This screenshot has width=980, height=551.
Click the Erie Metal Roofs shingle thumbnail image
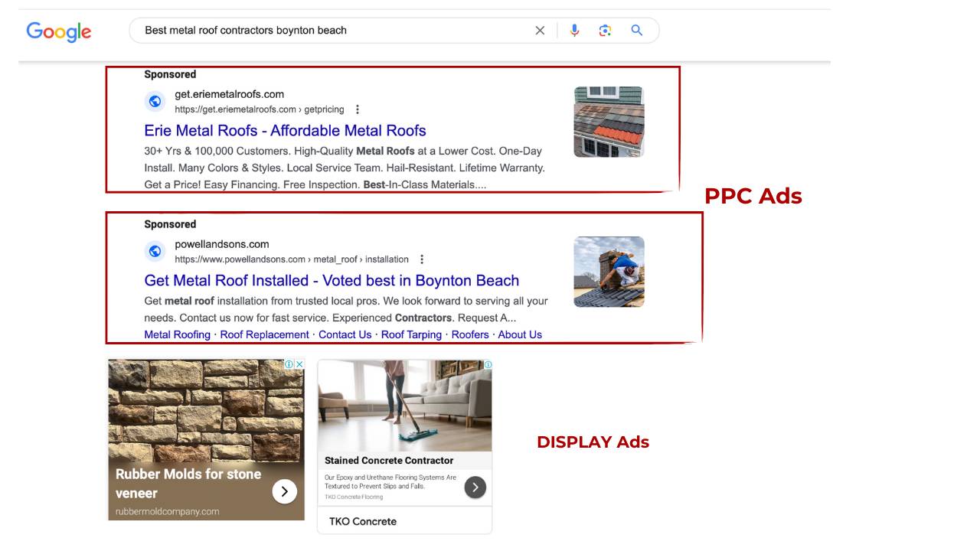click(609, 122)
